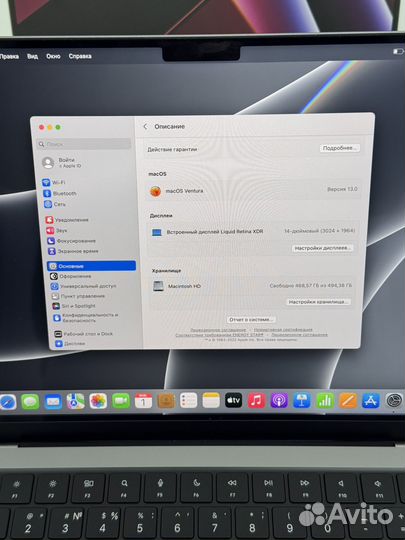Open App Store from the Dock
This screenshot has height=540, width=405.
(x=371, y=400)
